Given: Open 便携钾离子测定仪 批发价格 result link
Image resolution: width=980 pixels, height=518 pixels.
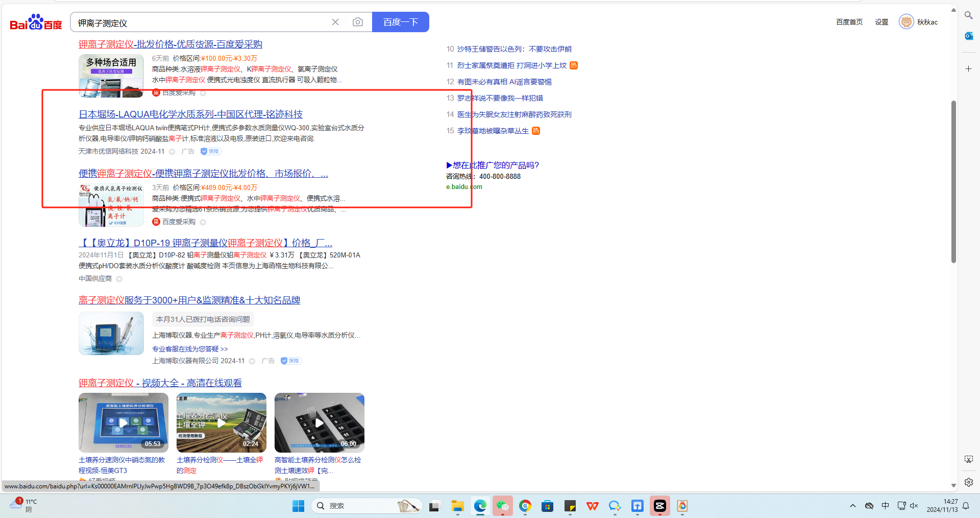Looking at the screenshot, I should (x=203, y=174).
